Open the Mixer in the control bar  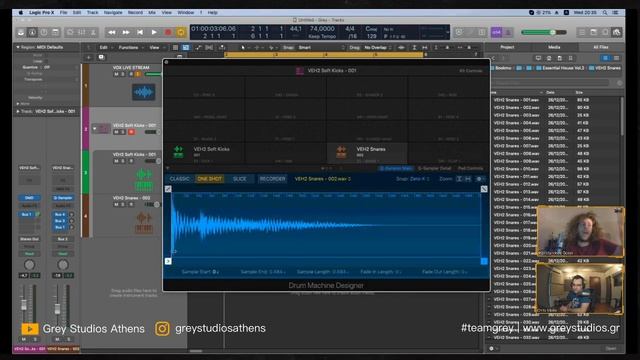pos(82,32)
